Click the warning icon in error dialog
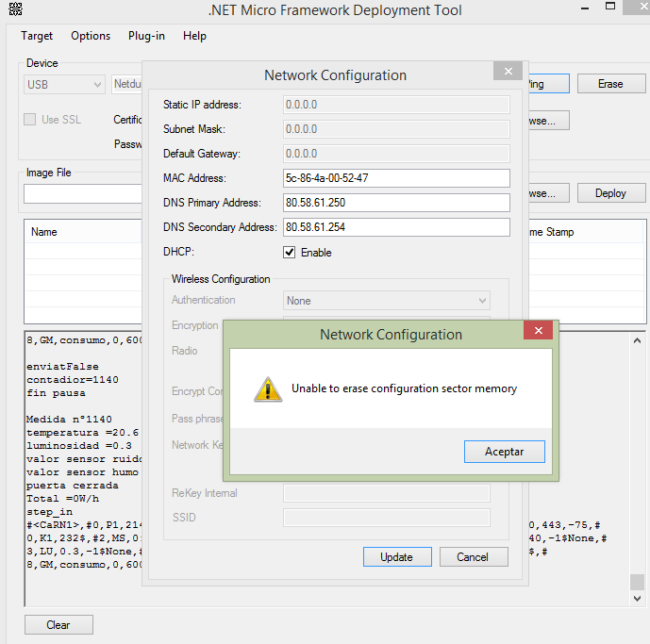 (x=268, y=388)
